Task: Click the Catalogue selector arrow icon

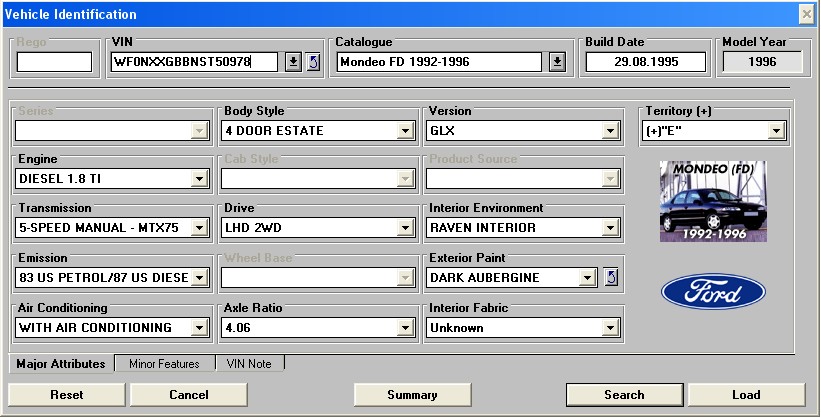Action: [x=557, y=62]
